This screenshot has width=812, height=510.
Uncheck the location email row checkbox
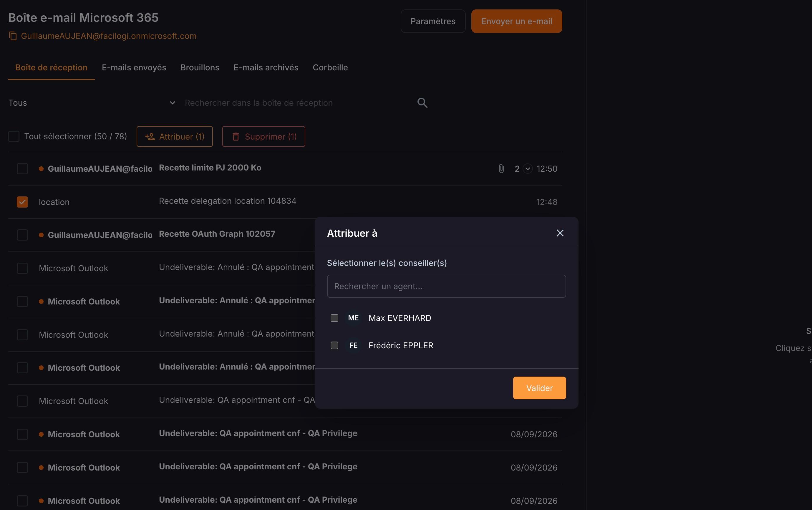[22, 202]
